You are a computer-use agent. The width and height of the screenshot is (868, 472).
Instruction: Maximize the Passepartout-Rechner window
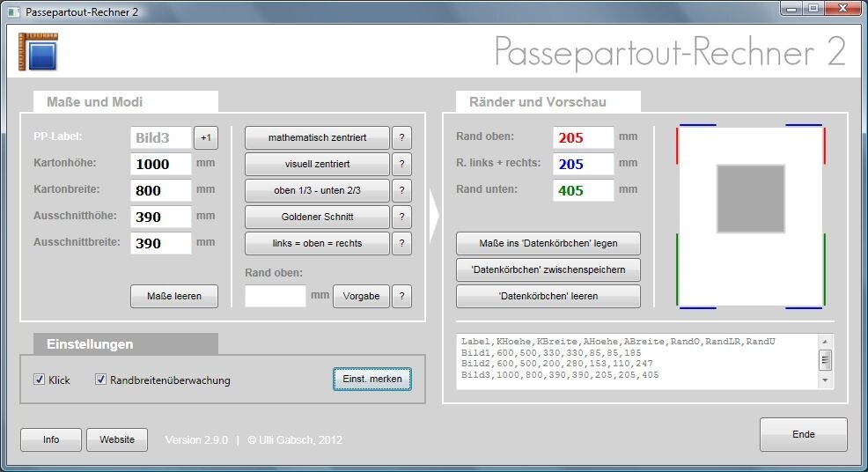[813, 8]
